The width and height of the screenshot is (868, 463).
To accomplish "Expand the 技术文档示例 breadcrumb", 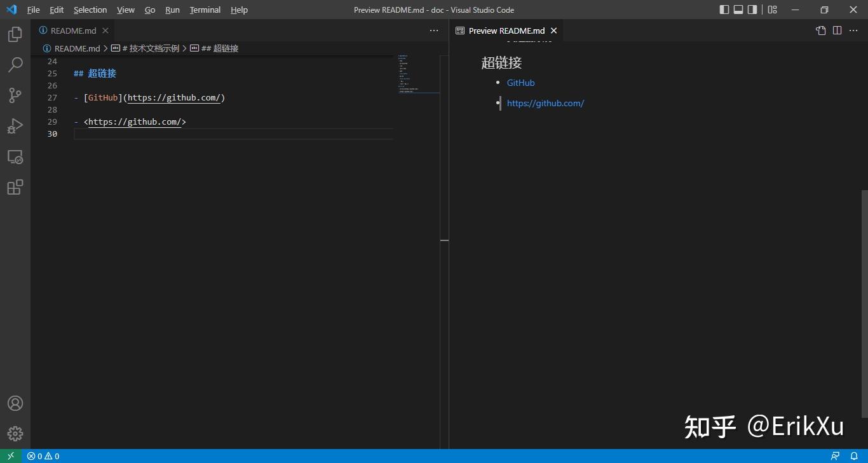I will 146,48.
